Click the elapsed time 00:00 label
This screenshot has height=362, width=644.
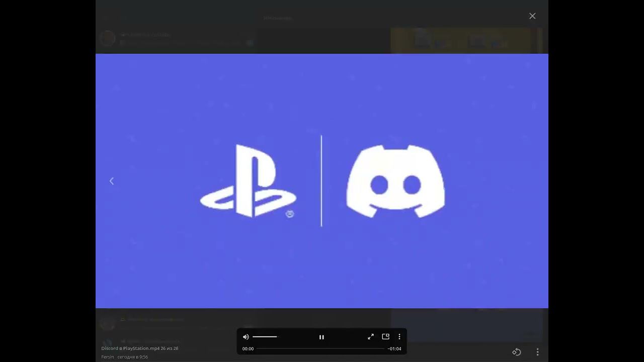click(x=248, y=349)
